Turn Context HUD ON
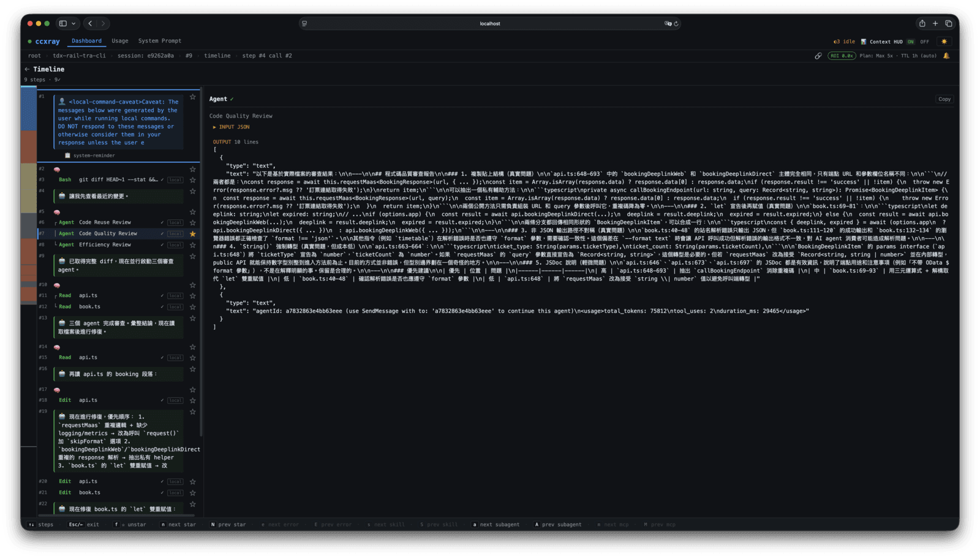Viewport: 980px width, 558px height. (x=910, y=42)
